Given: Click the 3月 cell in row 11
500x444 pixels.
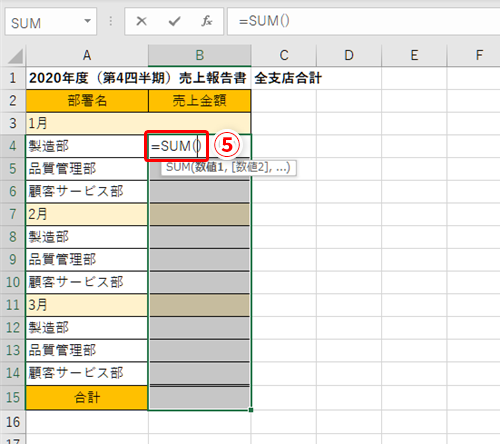Looking at the screenshot, I should tap(87, 305).
